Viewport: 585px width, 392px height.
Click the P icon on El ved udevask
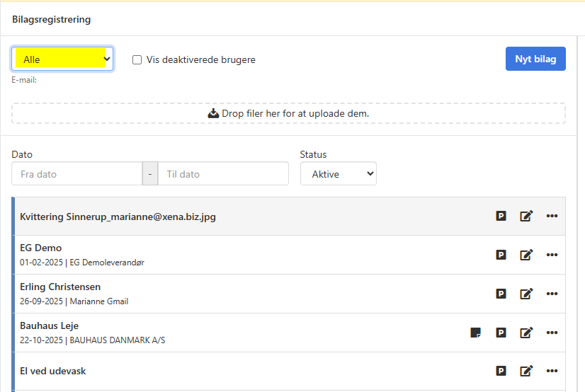pos(501,370)
